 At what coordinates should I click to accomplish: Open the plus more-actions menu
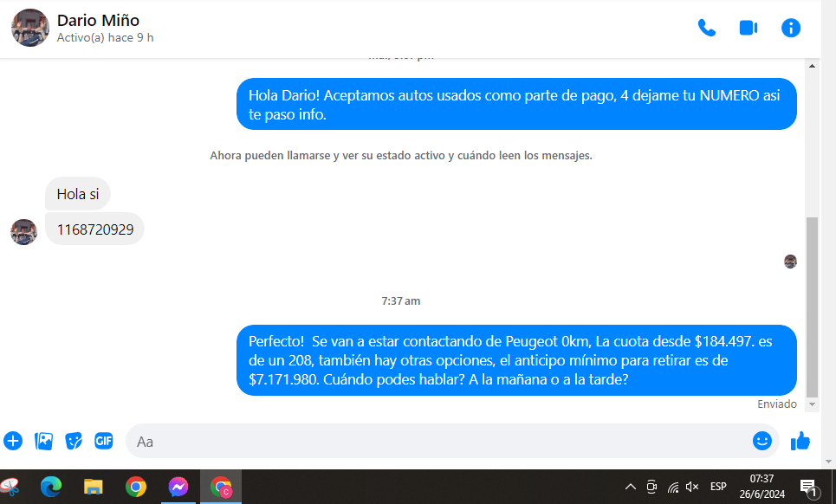click(13, 441)
